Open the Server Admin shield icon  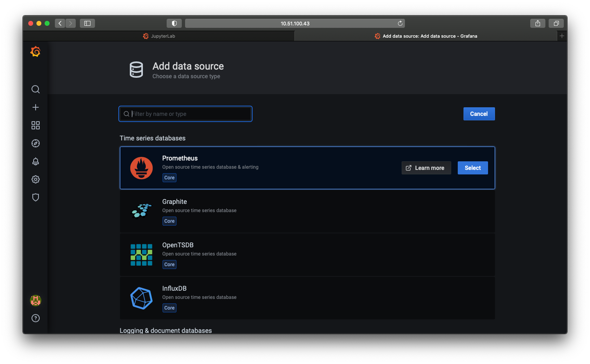click(x=36, y=197)
